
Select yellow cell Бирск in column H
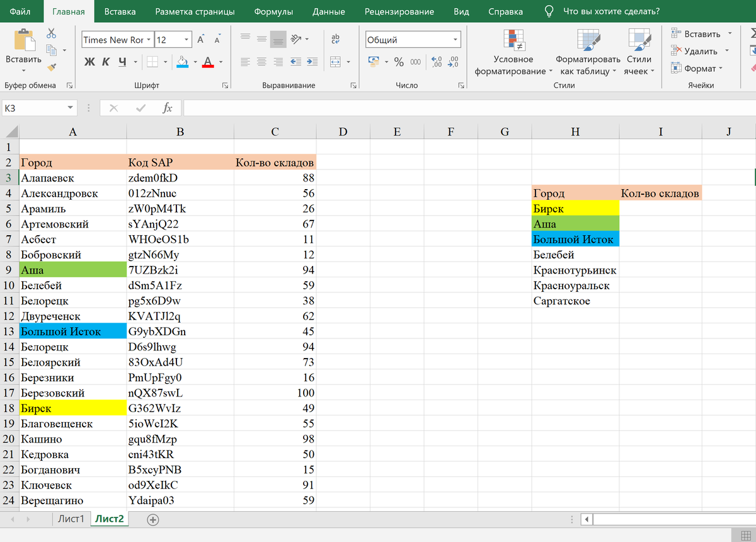tap(576, 209)
